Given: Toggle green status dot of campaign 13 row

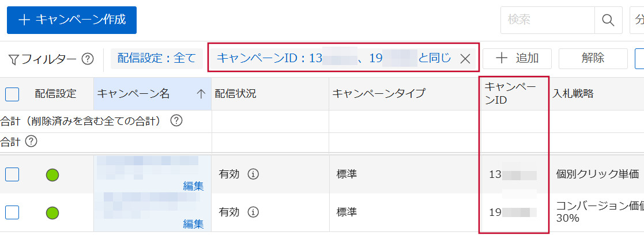Looking at the screenshot, I should pos(52,174).
